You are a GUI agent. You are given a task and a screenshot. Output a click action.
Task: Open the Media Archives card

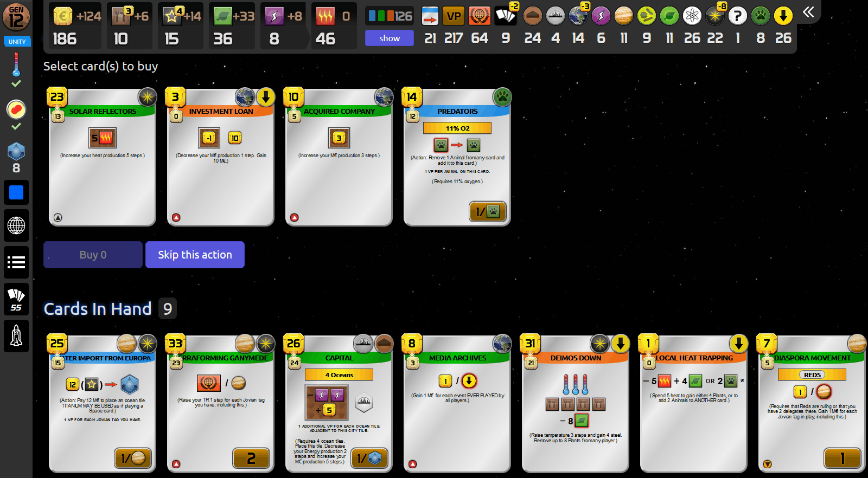[x=457, y=404]
